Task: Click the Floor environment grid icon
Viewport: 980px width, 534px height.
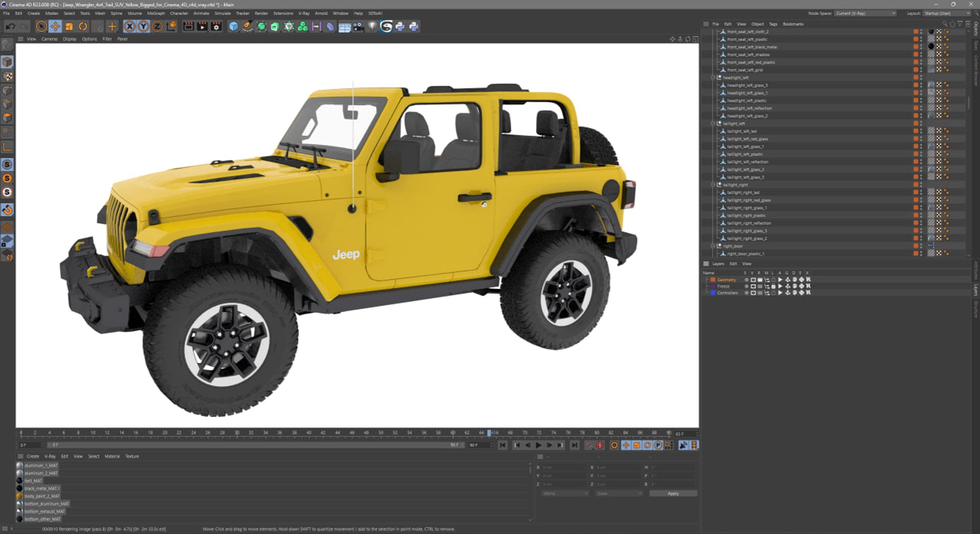Action: click(x=345, y=27)
